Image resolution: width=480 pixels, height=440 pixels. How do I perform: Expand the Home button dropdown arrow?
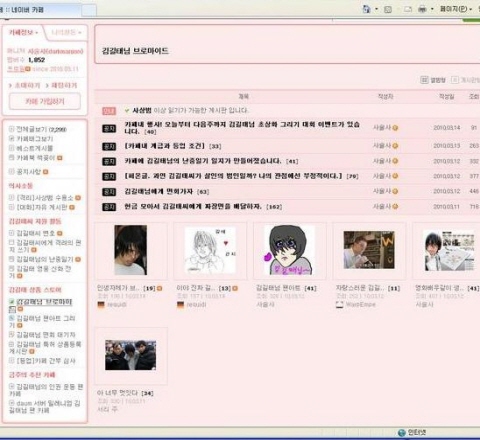click(x=377, y=9)
